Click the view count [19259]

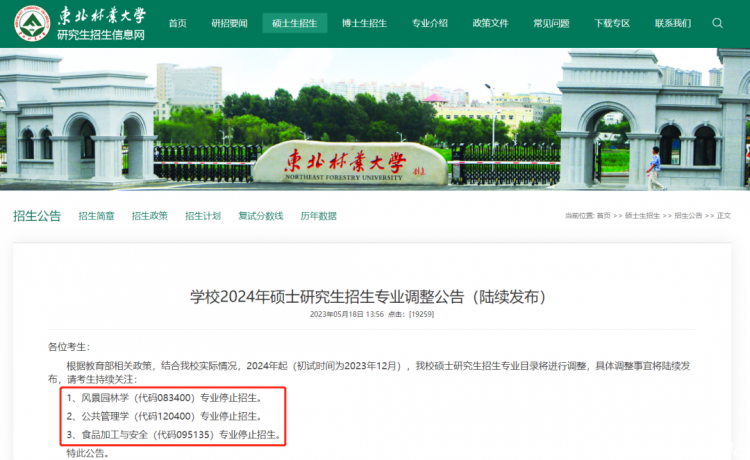click(421, 314)
